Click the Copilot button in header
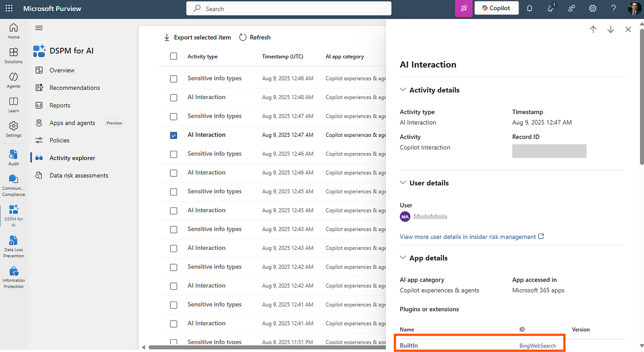644x352 pixels. pos(496,8)
